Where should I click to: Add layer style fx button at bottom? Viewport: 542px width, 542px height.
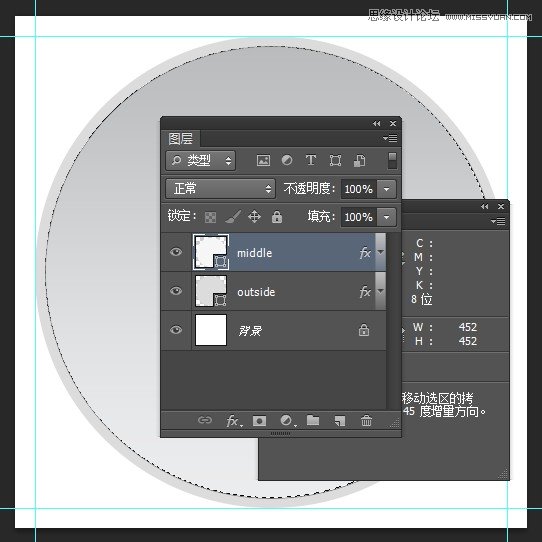[234, 421]
